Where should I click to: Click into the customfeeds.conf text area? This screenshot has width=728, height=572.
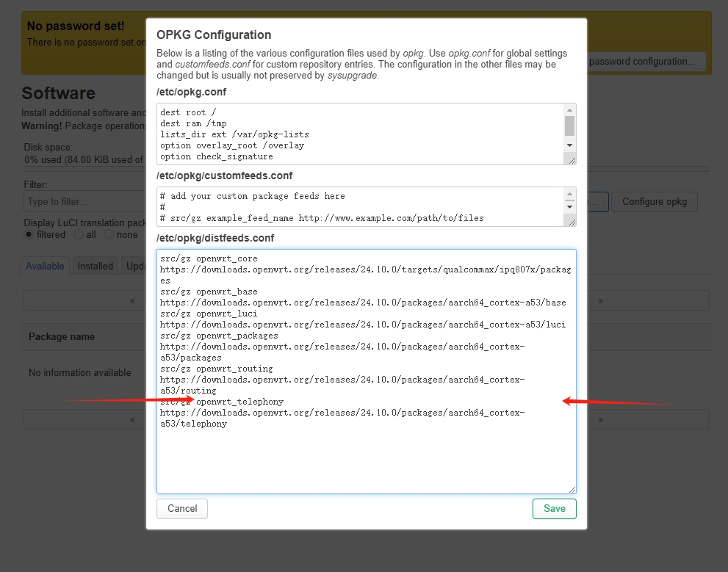click(x=360, y=207)
